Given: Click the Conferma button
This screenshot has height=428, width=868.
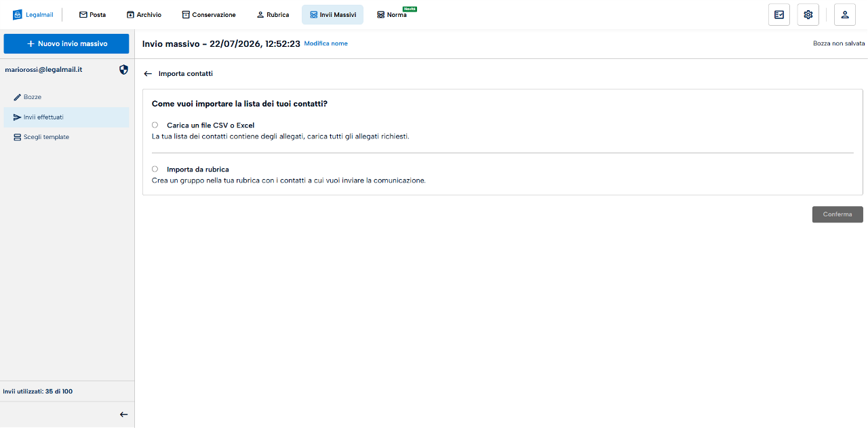Looking at the screenshot, I should (837, 214).
